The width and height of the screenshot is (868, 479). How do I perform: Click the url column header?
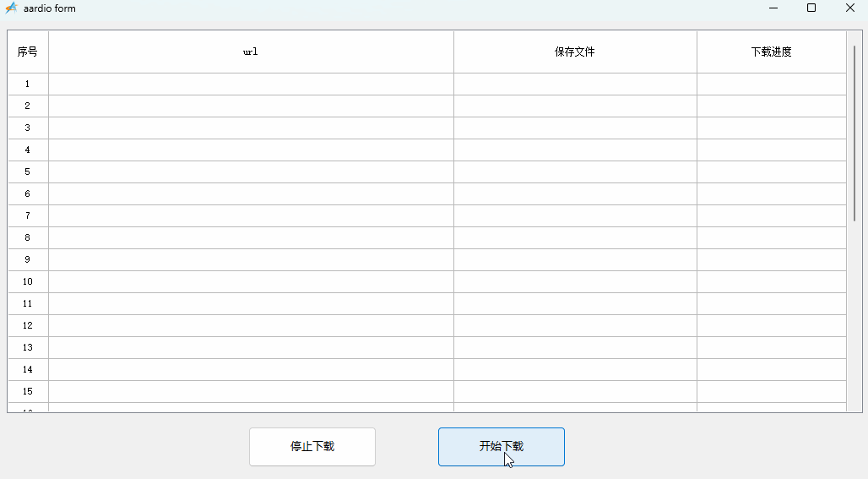(x=252, y=52)
